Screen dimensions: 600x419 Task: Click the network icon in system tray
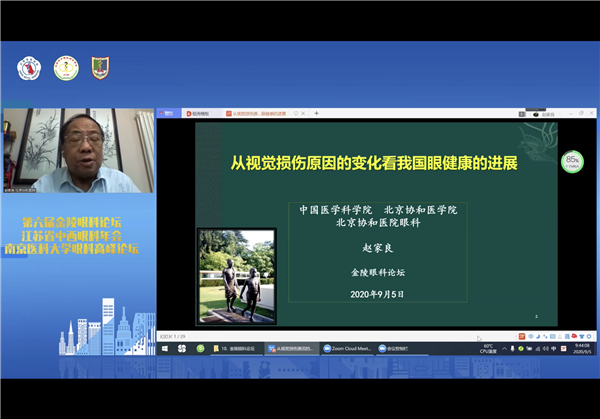(x=538, y=349)
